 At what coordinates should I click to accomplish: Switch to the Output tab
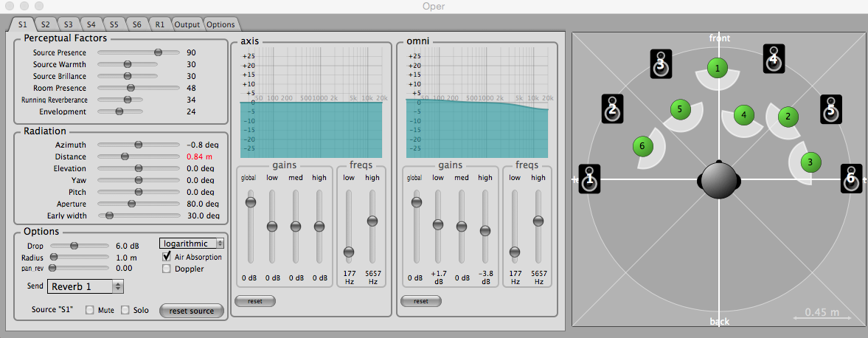187,24
